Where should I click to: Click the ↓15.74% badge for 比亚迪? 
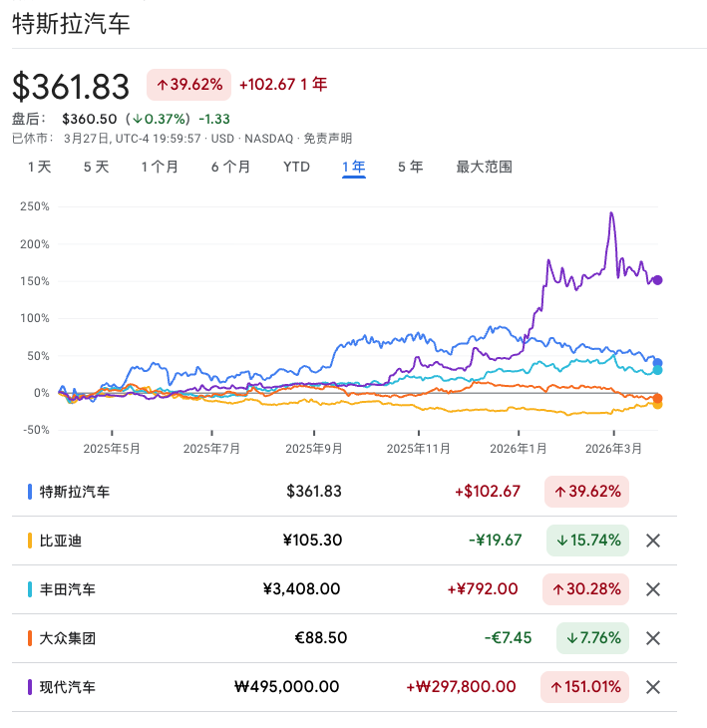point(587,541)
